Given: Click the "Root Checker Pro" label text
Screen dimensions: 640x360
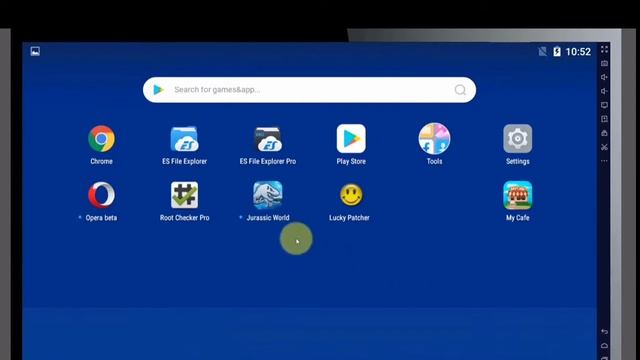Looking at the screenshot, I should 184,218.
